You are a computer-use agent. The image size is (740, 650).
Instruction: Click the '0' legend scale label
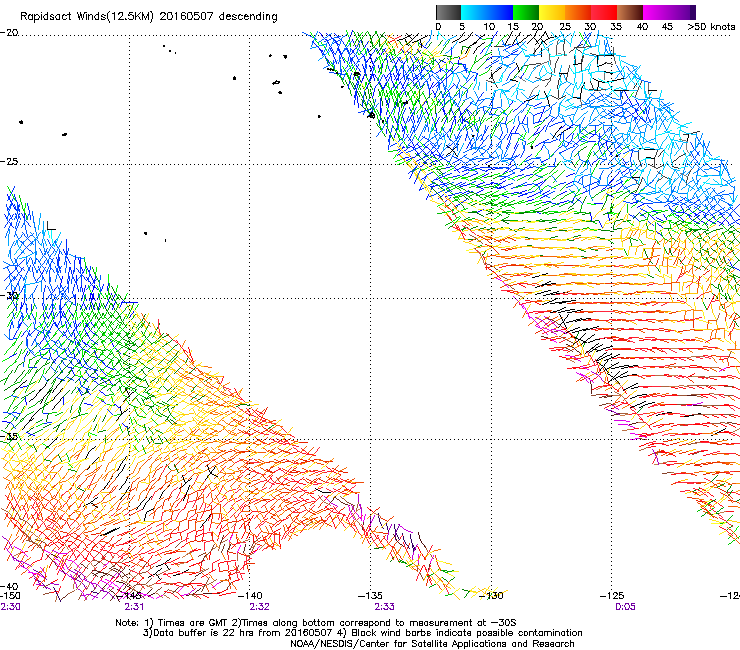pyautogui.click(x=438, y=26)
